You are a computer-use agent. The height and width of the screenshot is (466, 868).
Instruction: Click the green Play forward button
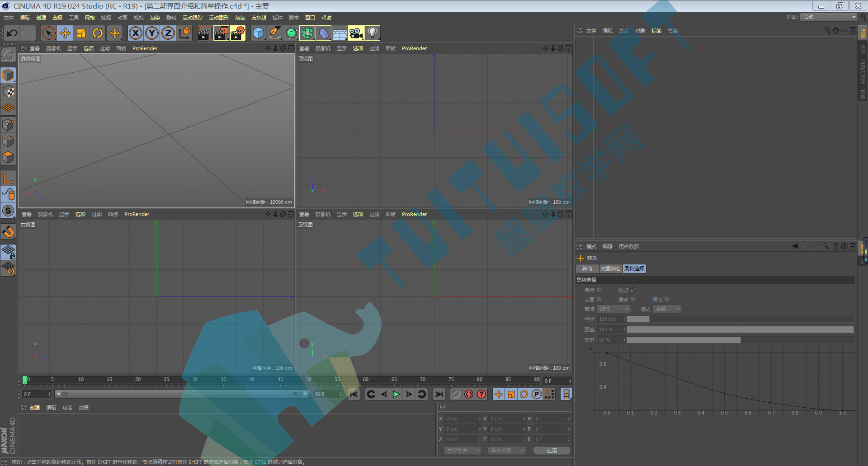coord(396,394)
